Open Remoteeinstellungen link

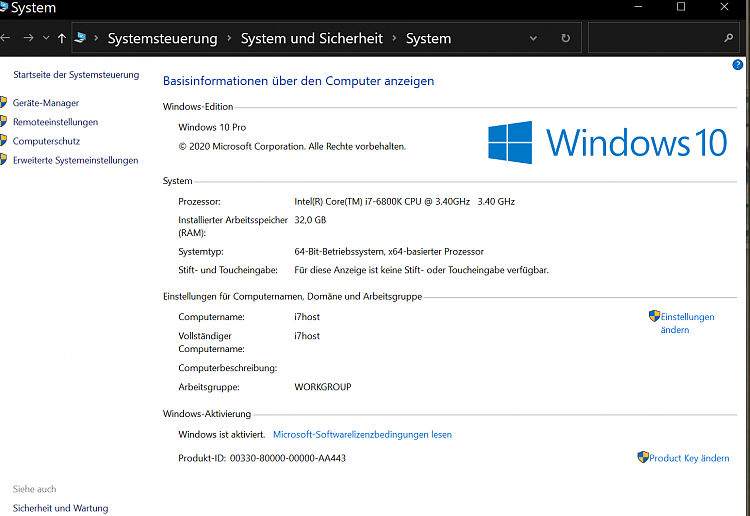(x=55, y=122)
